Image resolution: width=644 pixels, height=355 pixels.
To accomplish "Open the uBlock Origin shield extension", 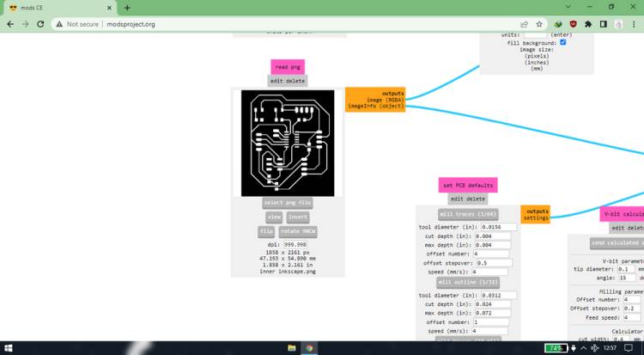I will (x=573, y=24).
